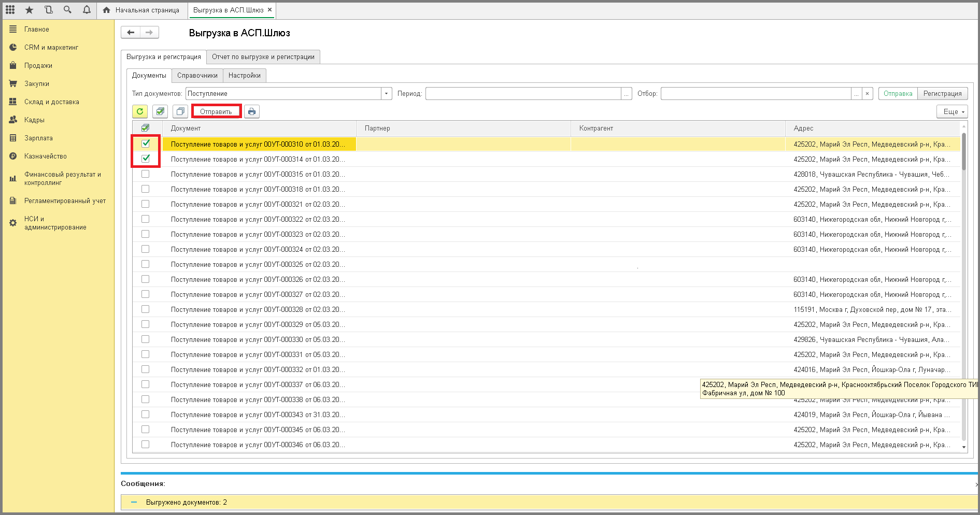Click the Отправить button
Viewport: 980px width, 515px height.
click(216, 111)
